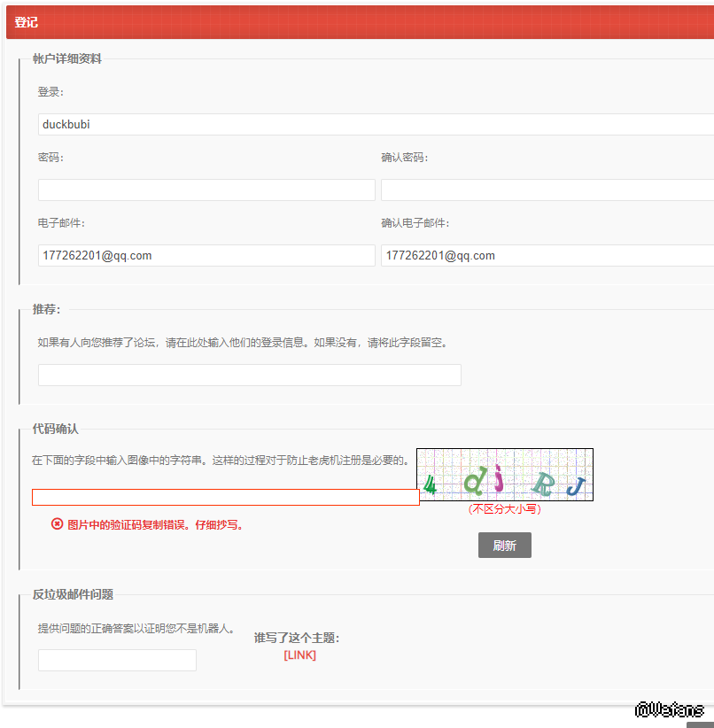Click the 电子邮件 field with 177262201@qq.com

point(206,256)
